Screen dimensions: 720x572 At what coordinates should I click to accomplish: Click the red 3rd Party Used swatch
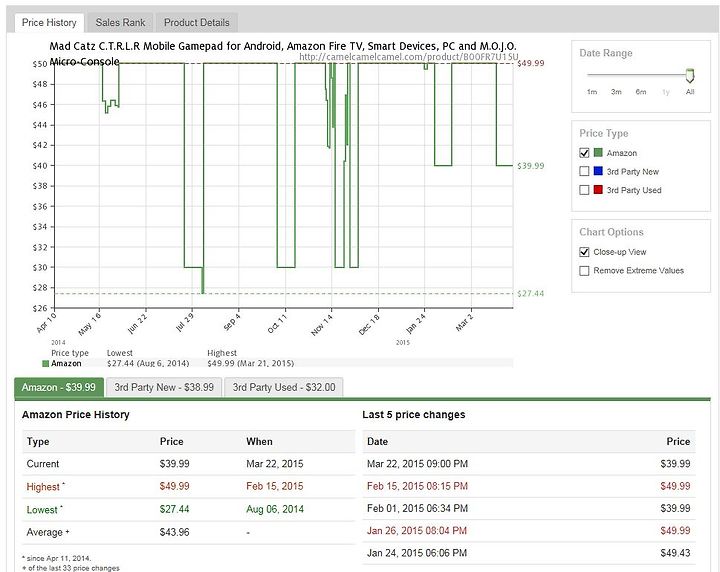(x=598, y=189)
